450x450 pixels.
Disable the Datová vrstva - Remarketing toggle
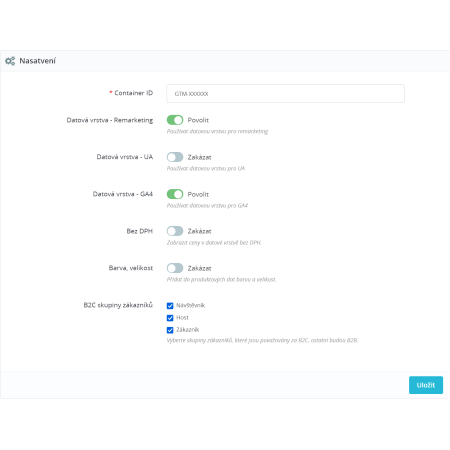pos(175,120)
